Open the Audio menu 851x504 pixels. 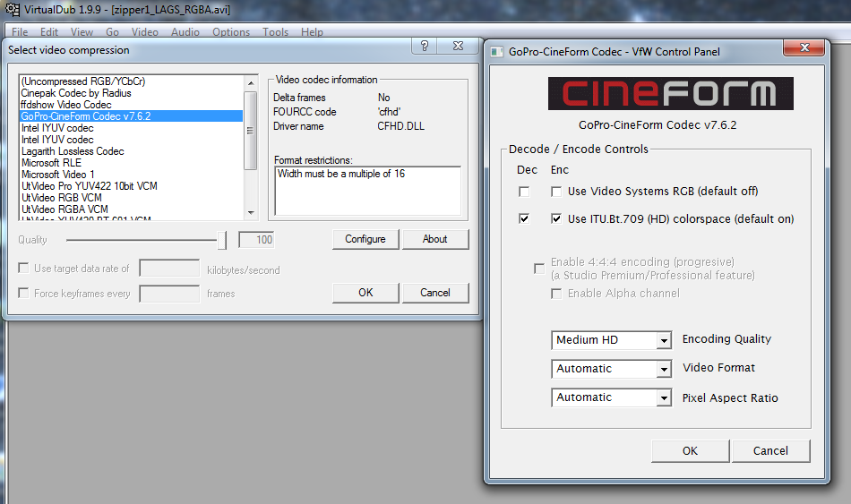185,32
